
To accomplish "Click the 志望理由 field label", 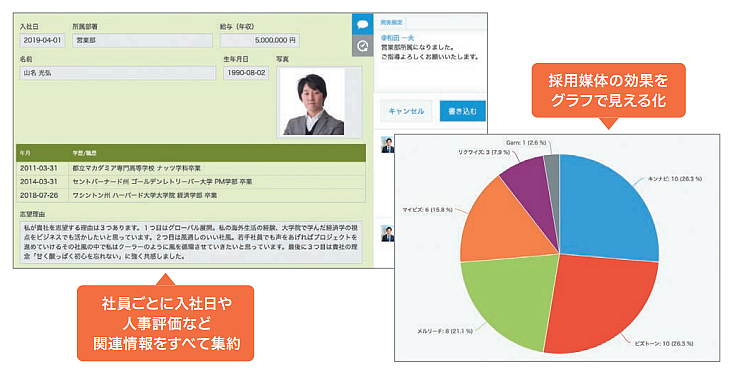I will pyautogui.click(x=32, y=214).
